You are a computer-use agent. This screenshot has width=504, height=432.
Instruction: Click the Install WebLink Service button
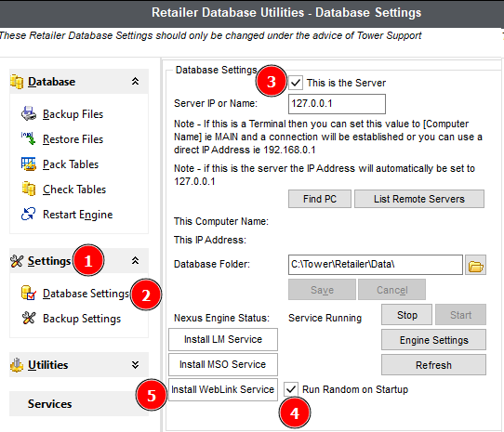click(223, 389)
